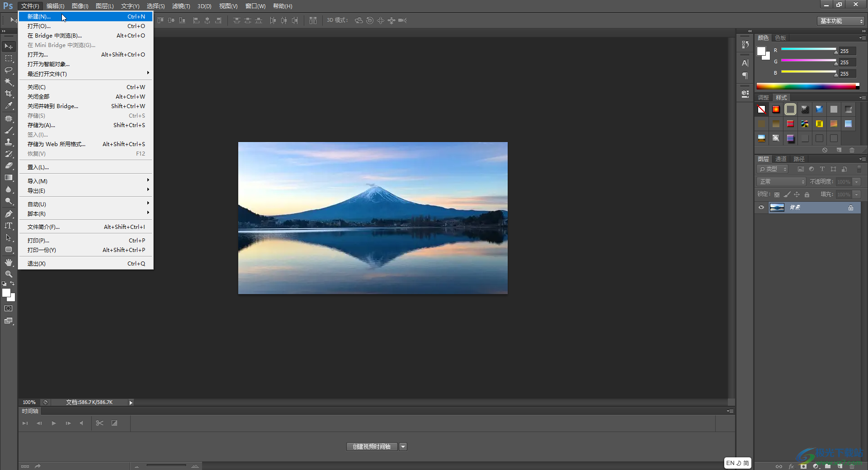Hide the Background layer eye icon
This screenshot has height=470, width=868.
[761, 208]
